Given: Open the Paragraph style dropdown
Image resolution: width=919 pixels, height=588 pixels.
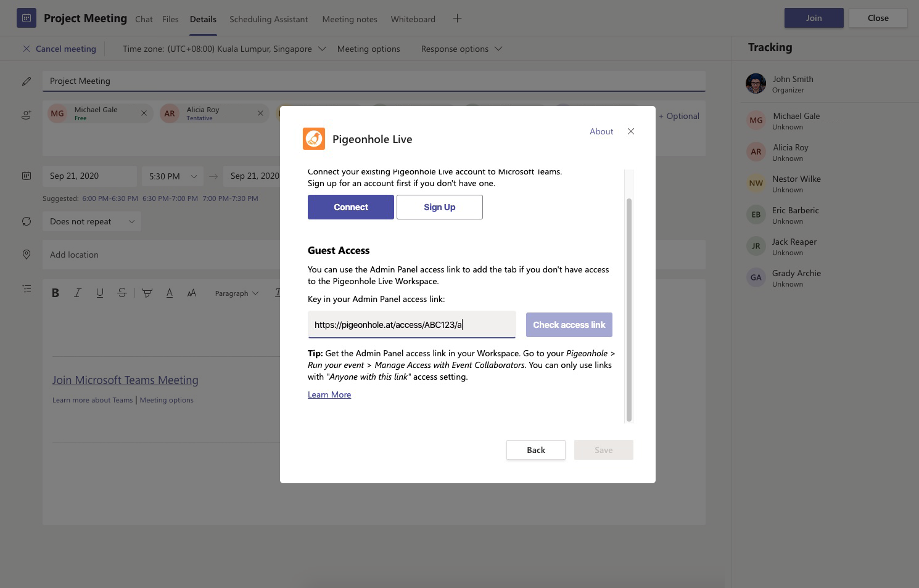Looking at the screenshot, I should click(237, 293).
